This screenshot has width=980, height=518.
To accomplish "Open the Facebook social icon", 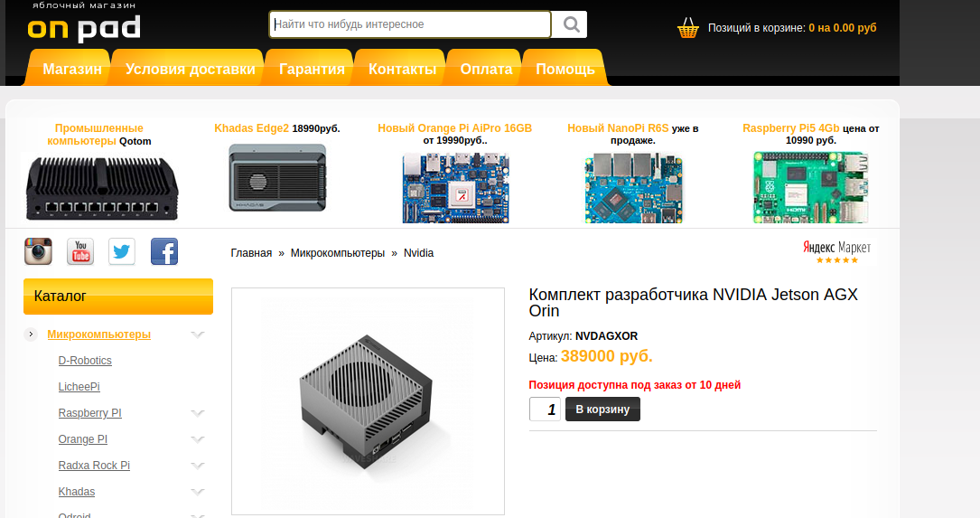I will pyautogui.click(x=164, y=251).
